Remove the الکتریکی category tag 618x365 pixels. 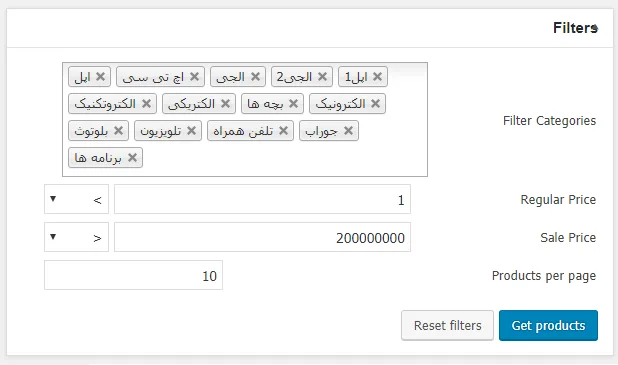(x=225, y=104)
